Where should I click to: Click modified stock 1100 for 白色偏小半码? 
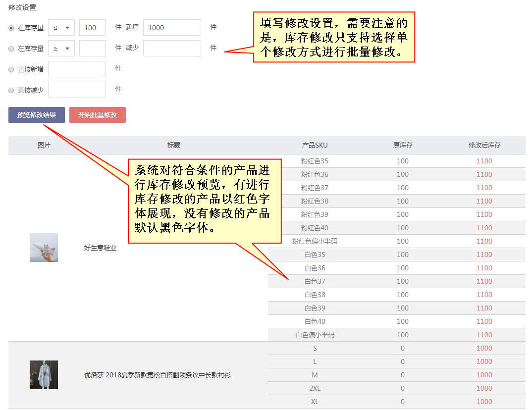[484, 335]
